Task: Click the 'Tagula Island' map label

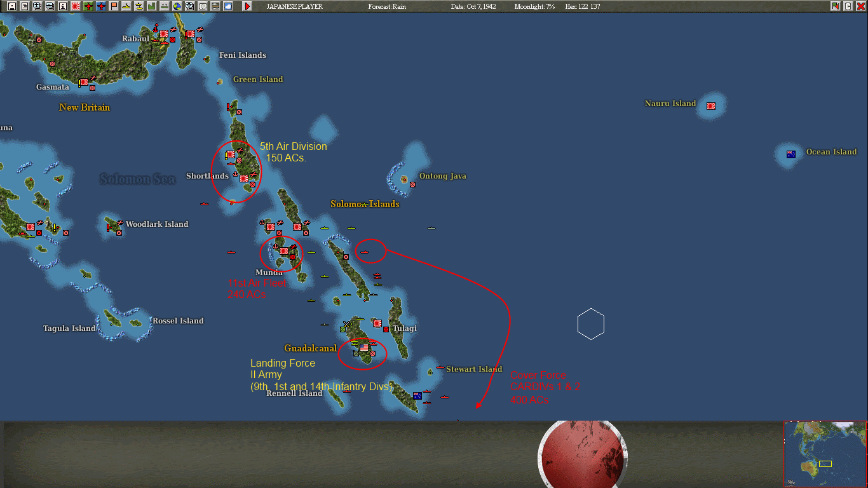Action: [69, 329]
